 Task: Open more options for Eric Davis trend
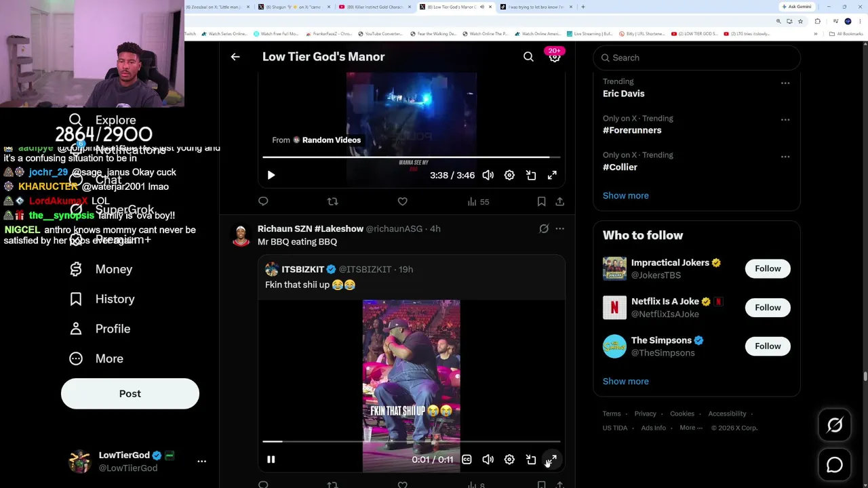785,83
